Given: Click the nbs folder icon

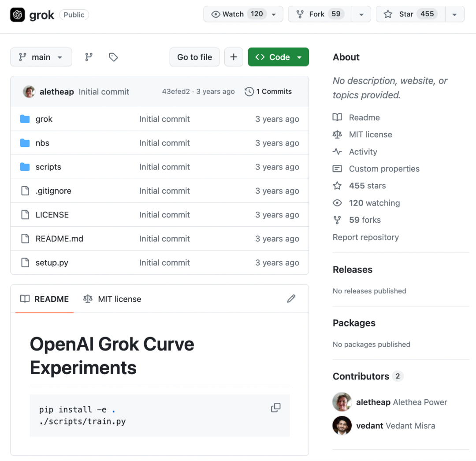Looking at the screenshot, I should click(25, 143).
